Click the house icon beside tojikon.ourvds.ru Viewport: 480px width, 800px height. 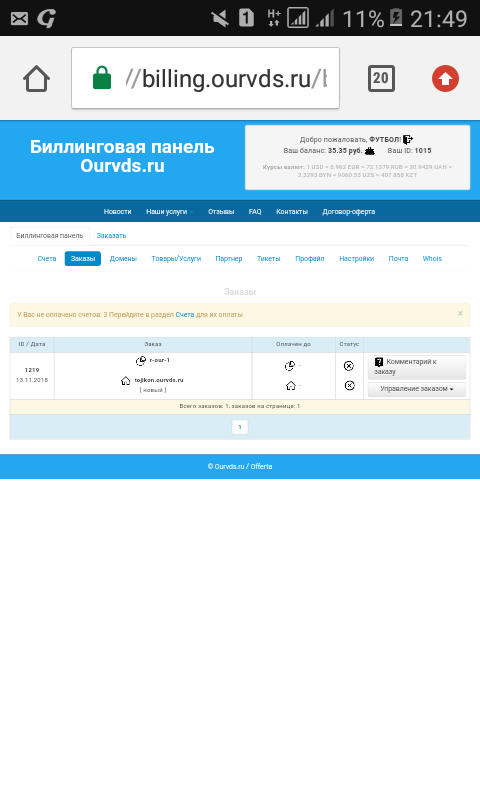(125, 381)
